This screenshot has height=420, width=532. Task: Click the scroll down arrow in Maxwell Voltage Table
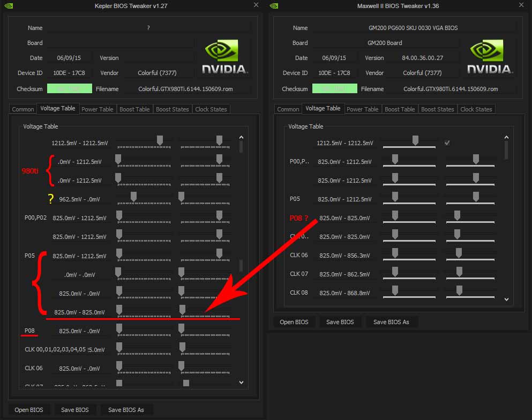507,299
